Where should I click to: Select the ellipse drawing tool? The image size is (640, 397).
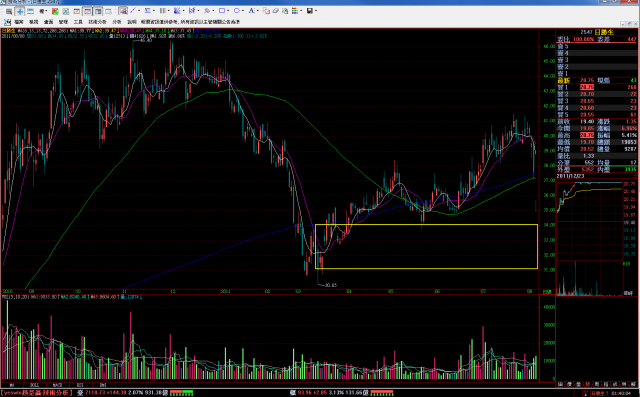pyautogui.click(x=236, y=11)
